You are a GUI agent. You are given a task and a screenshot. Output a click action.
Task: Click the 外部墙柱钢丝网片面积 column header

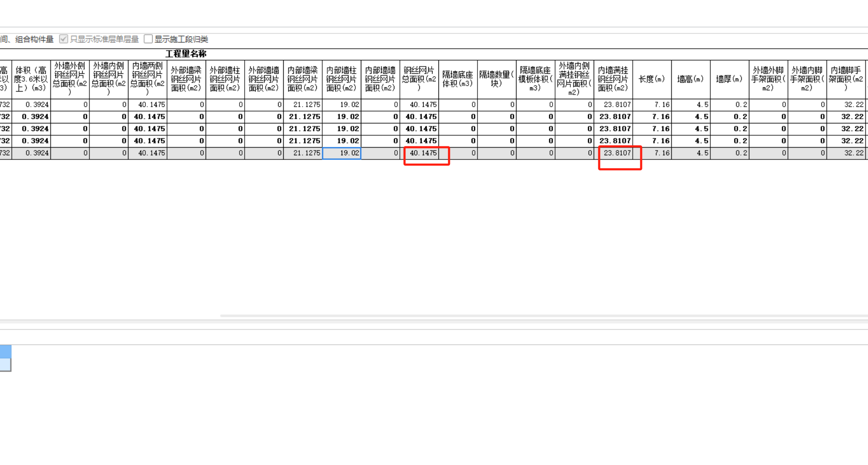(x=225, y=79)
